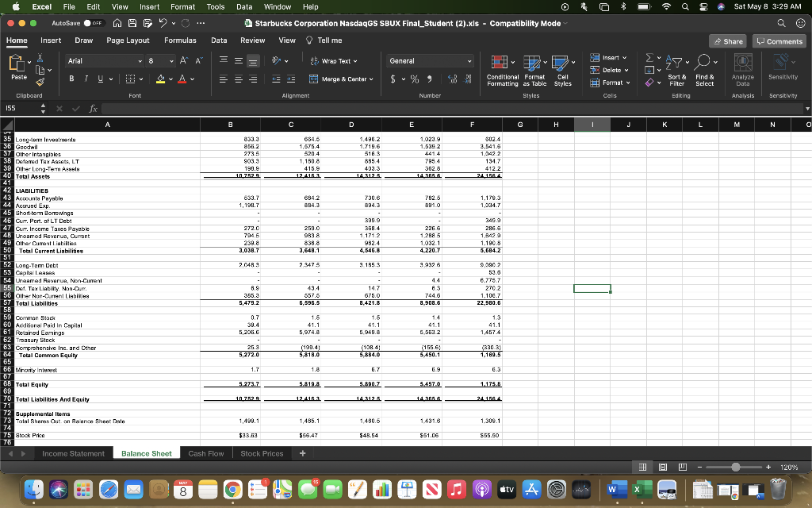
Task: Click the Name Box showing I55
Action: (21, 108)
